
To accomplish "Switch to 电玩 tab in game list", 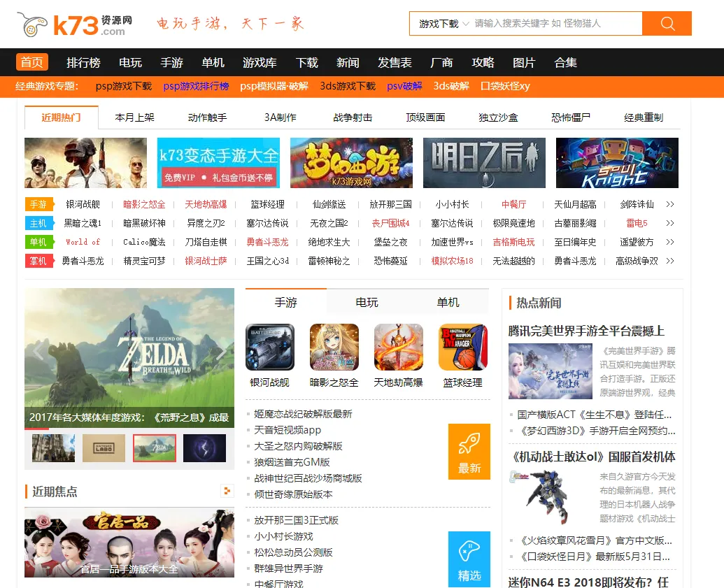I will click(x=367, y=302).
